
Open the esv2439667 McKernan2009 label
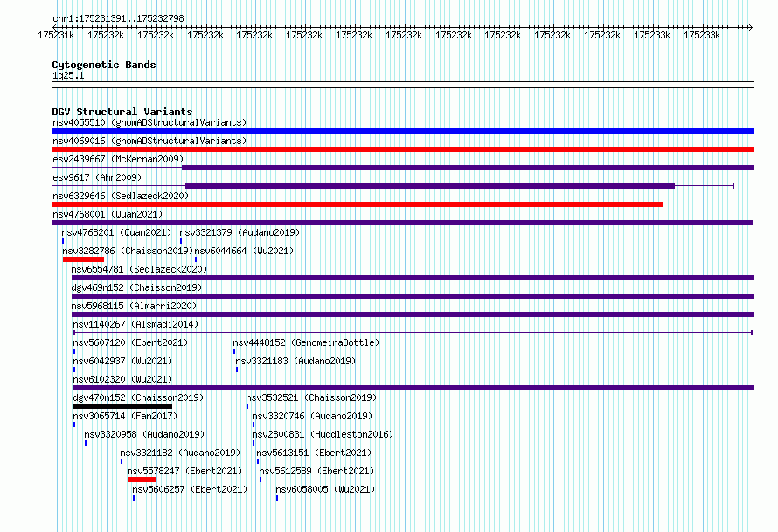pyautogui.click(x=118, y=159)
